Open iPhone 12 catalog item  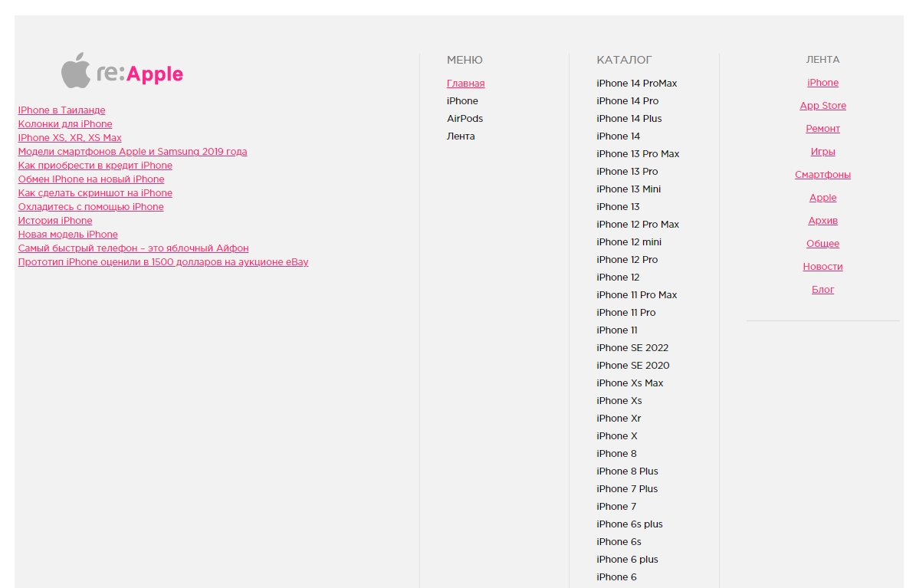[618, 277]
